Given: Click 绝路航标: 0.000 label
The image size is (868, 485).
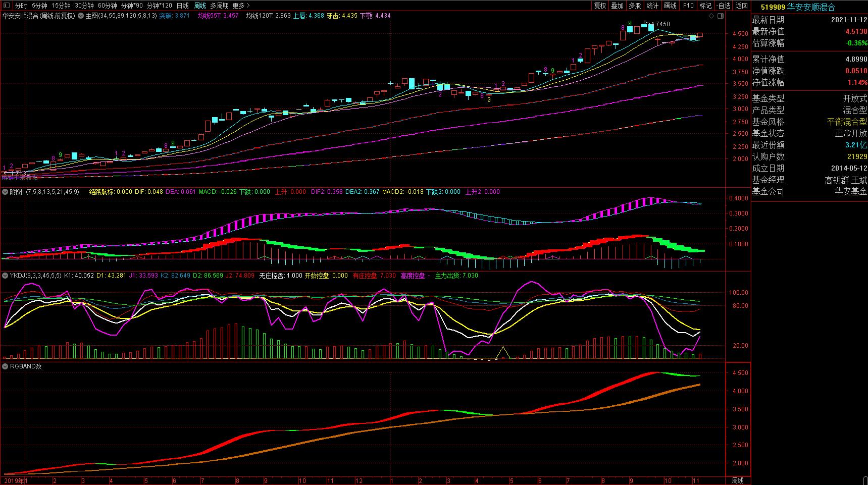Looking at the screenshot, I should (x=111, y=192).
